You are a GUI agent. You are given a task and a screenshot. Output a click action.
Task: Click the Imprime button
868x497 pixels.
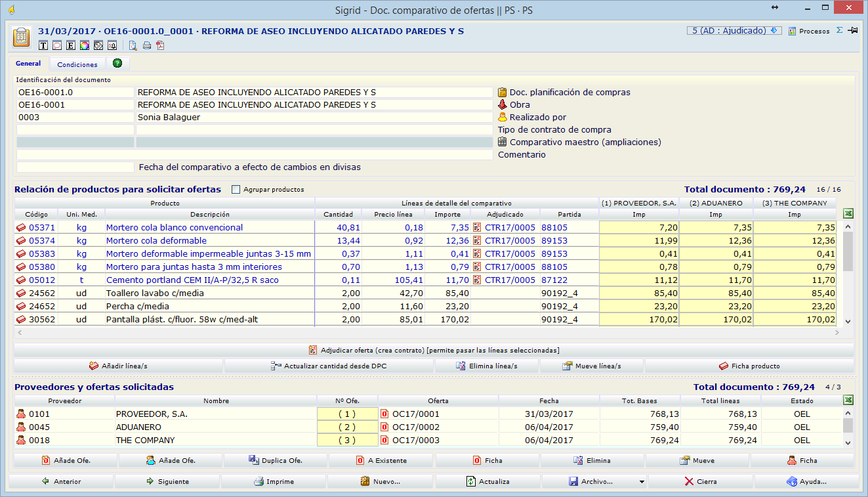pos(274,481)
